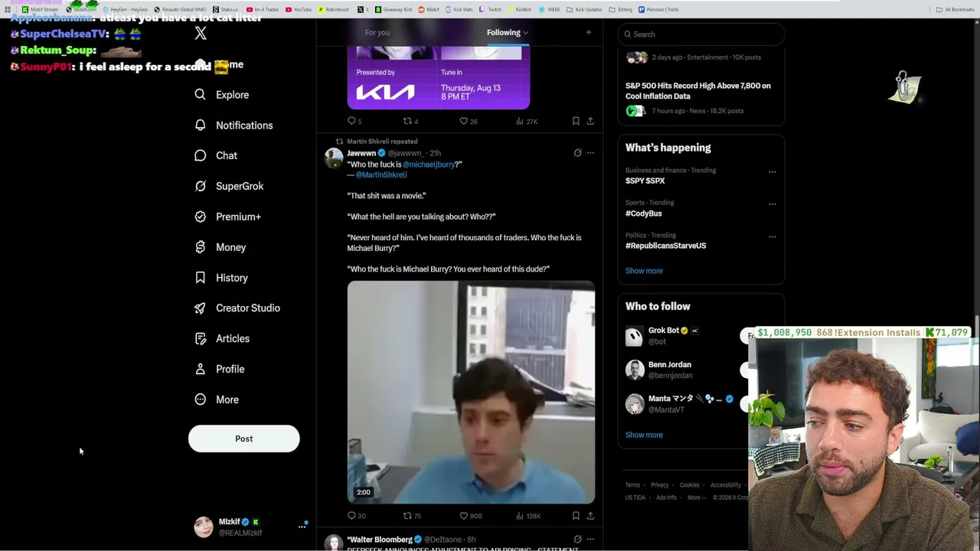Open the #CodyBus trending topic

[643, 214]
